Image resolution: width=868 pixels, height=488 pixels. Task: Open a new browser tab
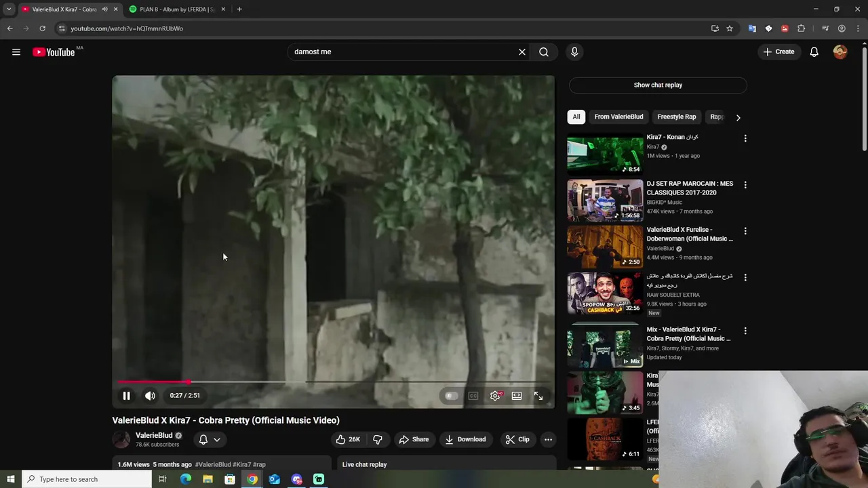pos(239,9)
